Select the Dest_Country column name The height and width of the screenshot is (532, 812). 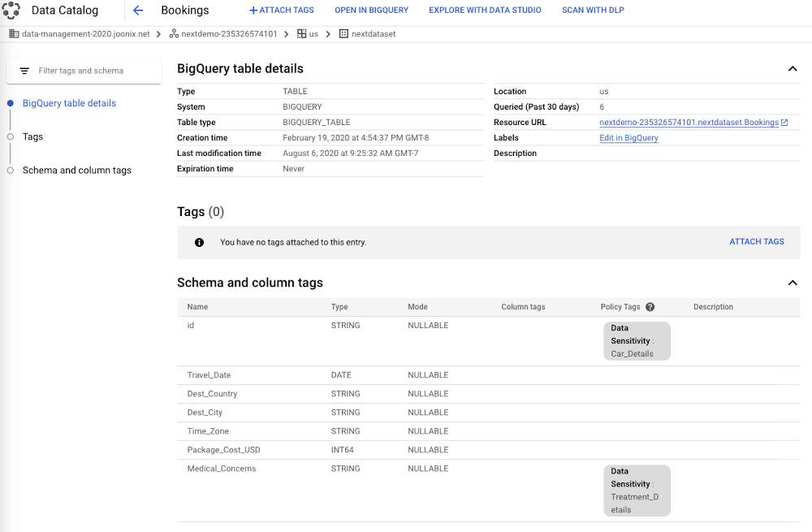(x=212, y=394)
